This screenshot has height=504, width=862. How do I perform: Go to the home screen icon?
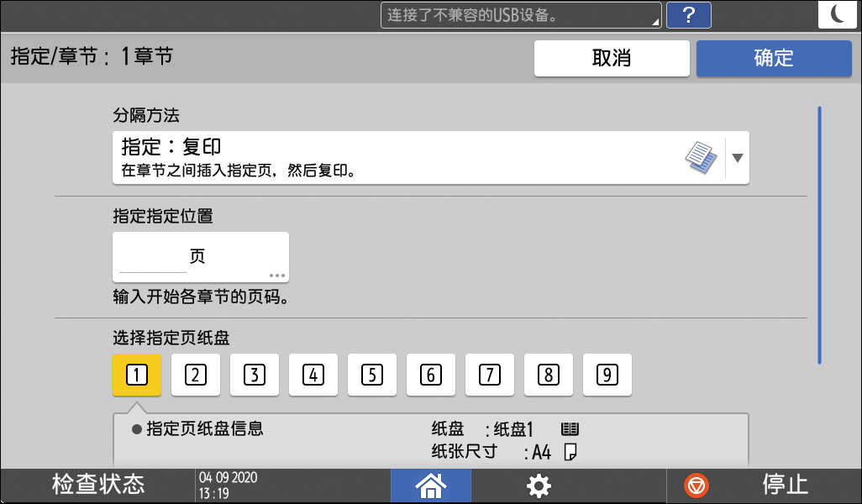click(x=431, y=485)
